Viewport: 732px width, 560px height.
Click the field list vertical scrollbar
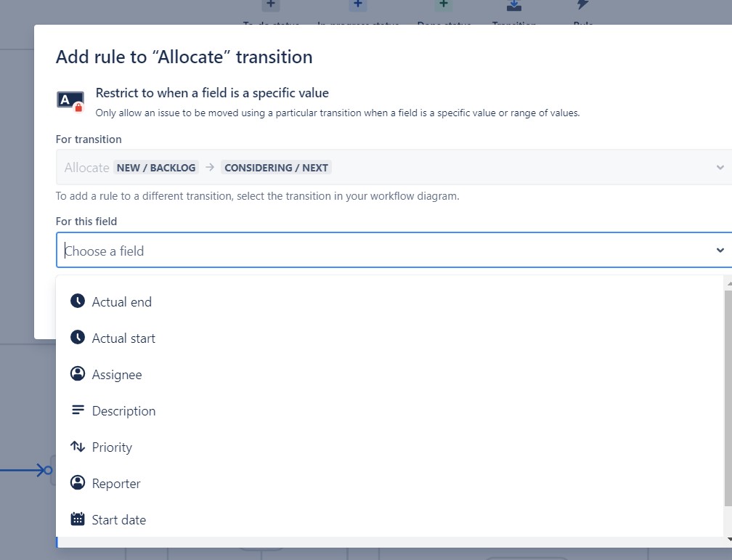click(728, 398)
